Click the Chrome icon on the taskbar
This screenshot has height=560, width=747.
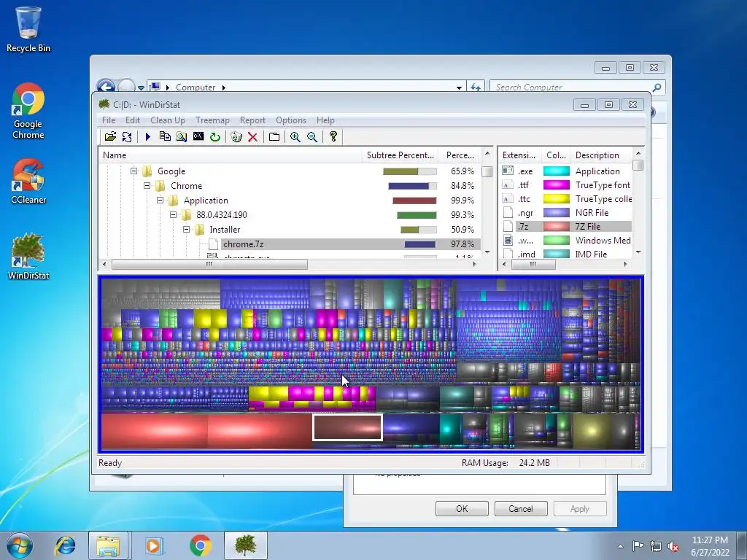[200, 545]
